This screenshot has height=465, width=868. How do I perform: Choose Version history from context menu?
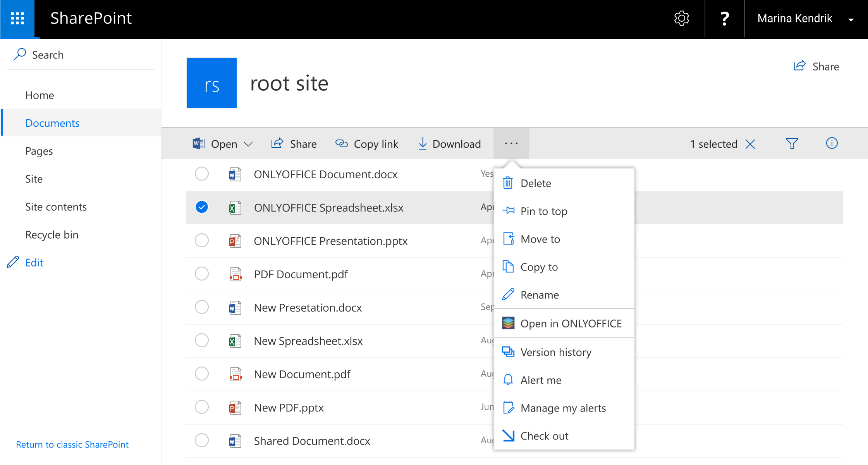coord(564,352)
